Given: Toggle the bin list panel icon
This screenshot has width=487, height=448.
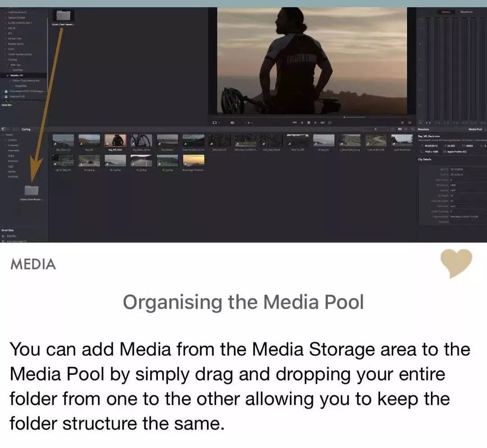Looking at the screenshot, I should click(4, 129).
